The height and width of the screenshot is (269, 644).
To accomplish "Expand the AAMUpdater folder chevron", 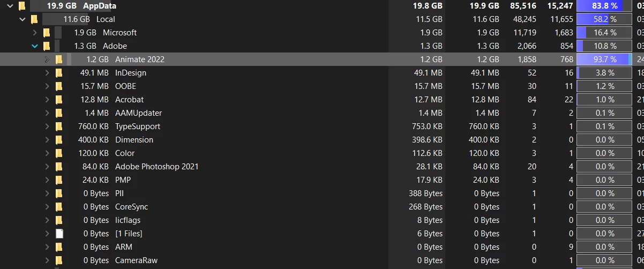I will [x=47, y=113].
